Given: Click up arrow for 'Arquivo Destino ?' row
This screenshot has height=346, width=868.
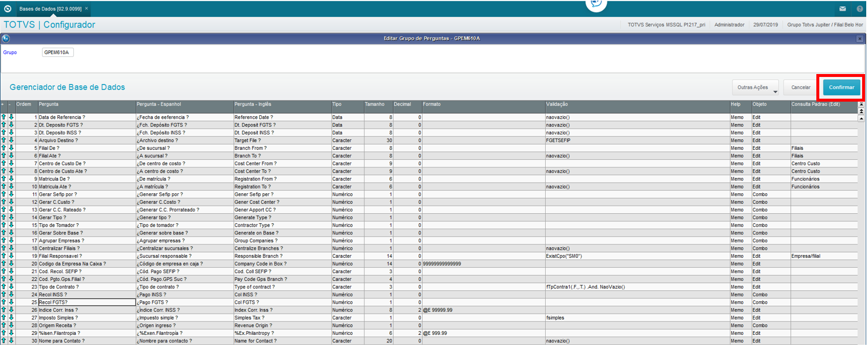Looking at the screenshot, I should pyautogui.click(x=4, y=140).
